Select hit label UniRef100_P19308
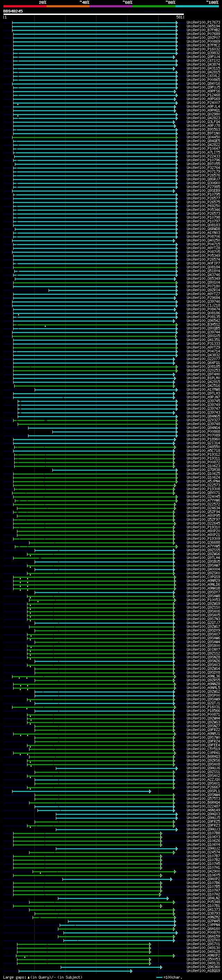Screen dimensions: 222x980 (203, 489)
